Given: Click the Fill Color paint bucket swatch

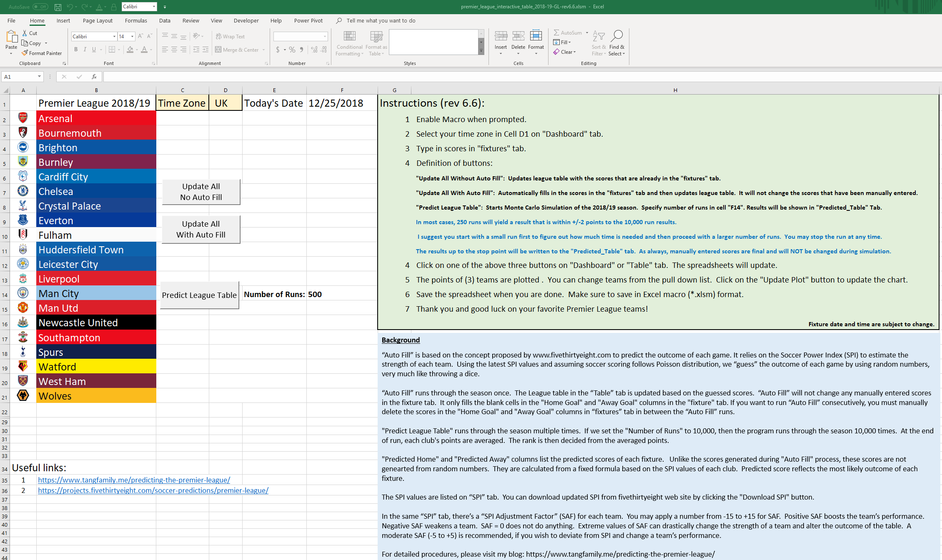Looking at the screenshot, I should point(130,50).
